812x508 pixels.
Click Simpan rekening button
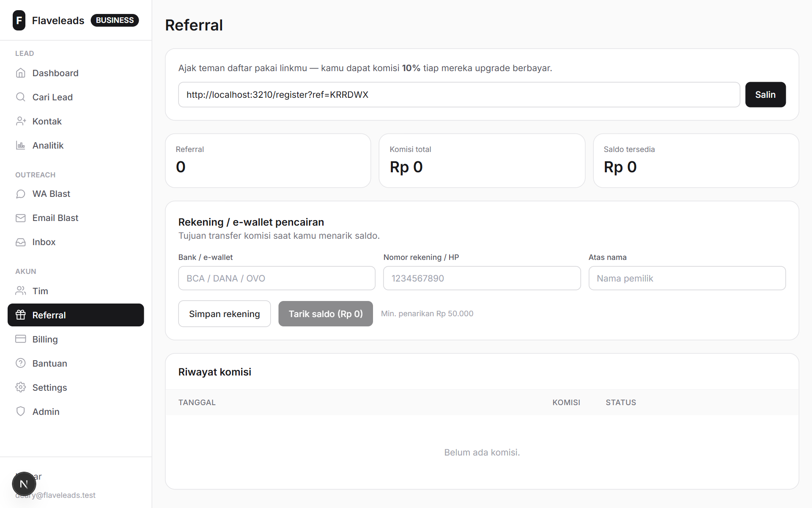[224, 314]
